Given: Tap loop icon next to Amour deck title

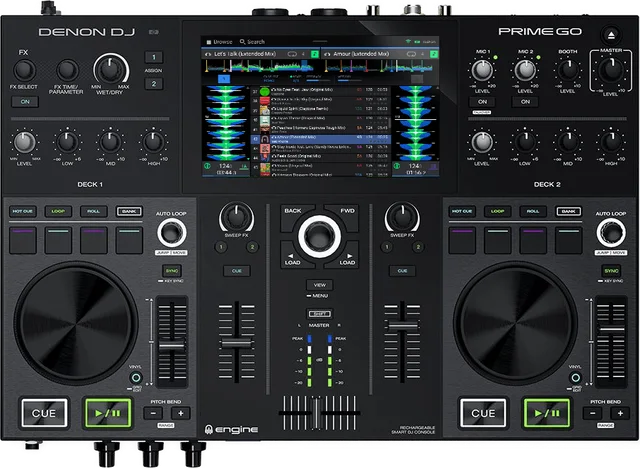Looking at the screenshot, I should click(411, 54).
